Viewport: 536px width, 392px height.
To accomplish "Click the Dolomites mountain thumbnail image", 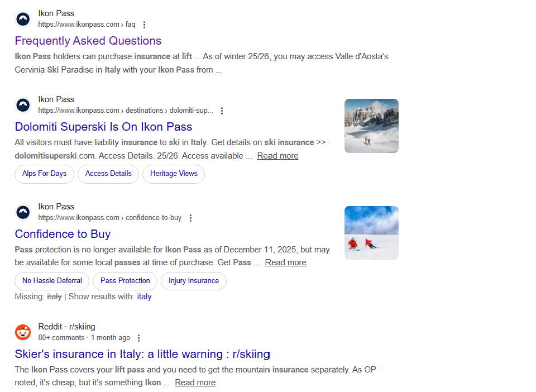I will pos(371,126).
